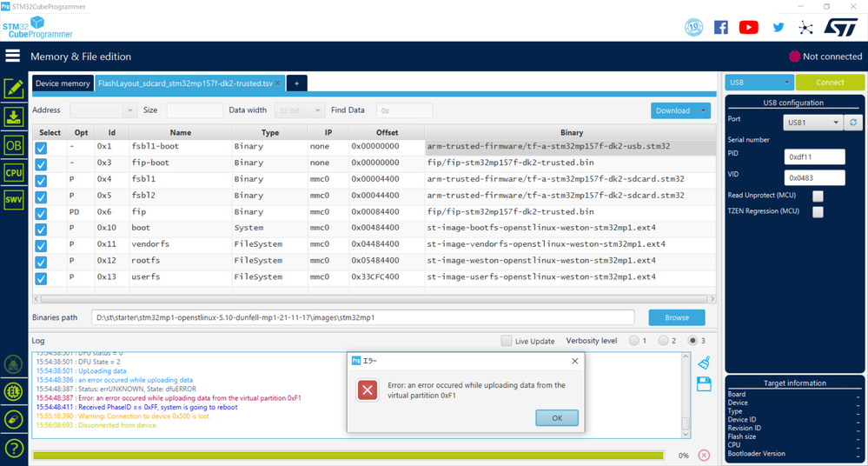Expand the Download button arrow
Viewport: 868px width, 466px height.
pos(703,110)
